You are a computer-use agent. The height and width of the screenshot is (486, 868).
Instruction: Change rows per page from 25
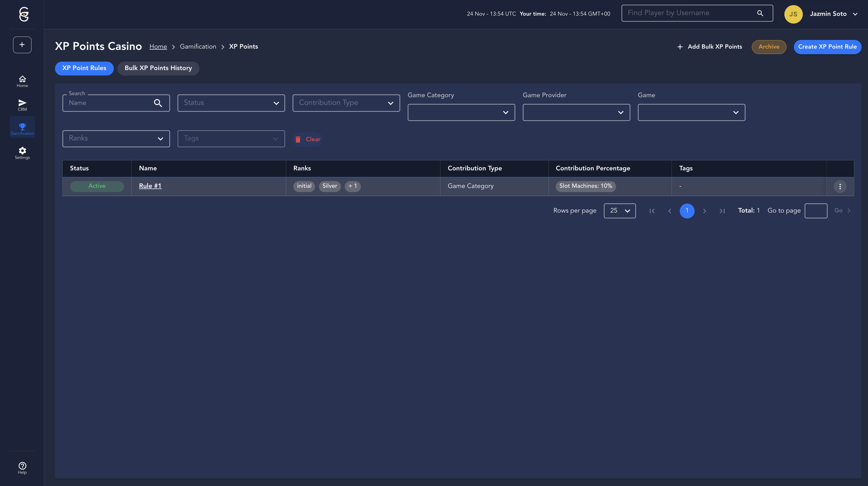619,211
